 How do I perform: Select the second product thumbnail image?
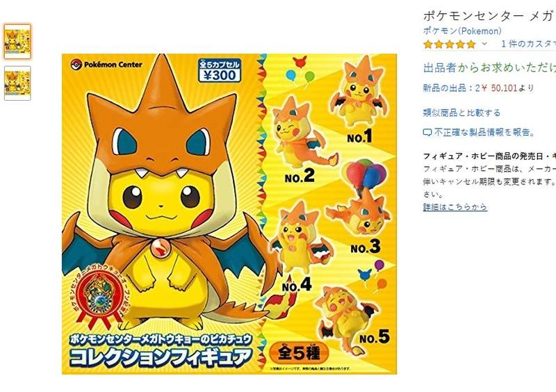[x=17, y=83]
